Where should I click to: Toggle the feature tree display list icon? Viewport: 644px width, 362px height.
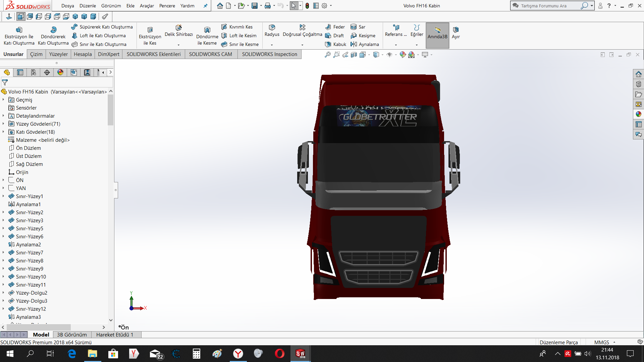click(316, 6)
